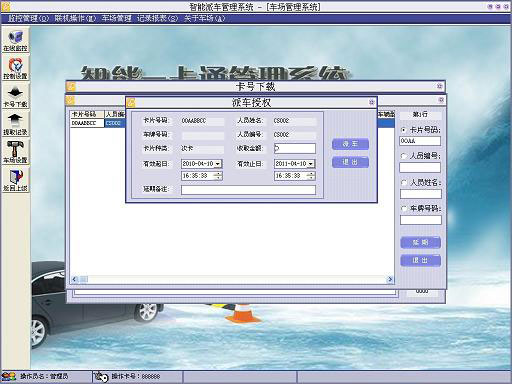Open the 记录报表 menu
Viewport: 512px width, 384px height.
157,18
